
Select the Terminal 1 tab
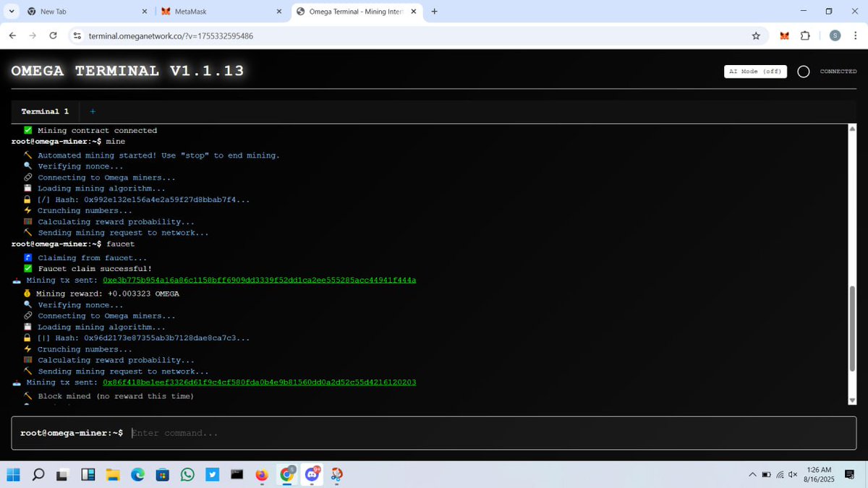[x=45, y=111]
